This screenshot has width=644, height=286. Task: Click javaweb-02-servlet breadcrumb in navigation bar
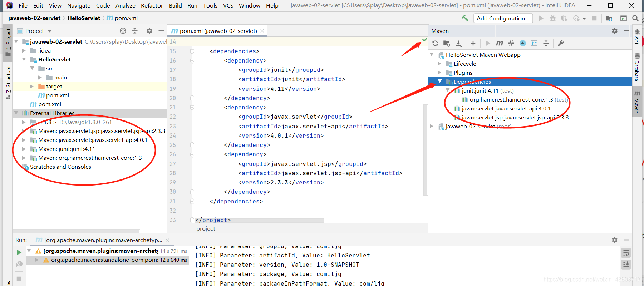(34, 18)
